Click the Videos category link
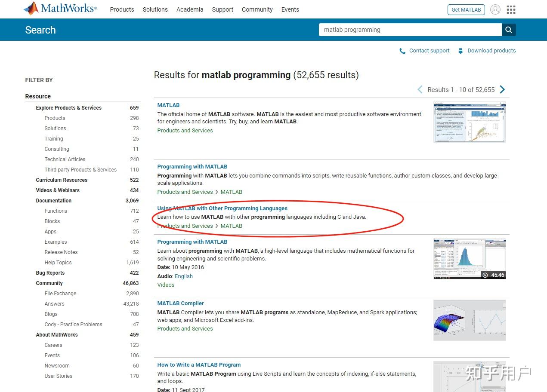This screenshot has width=547, height=392. [166, 285]
